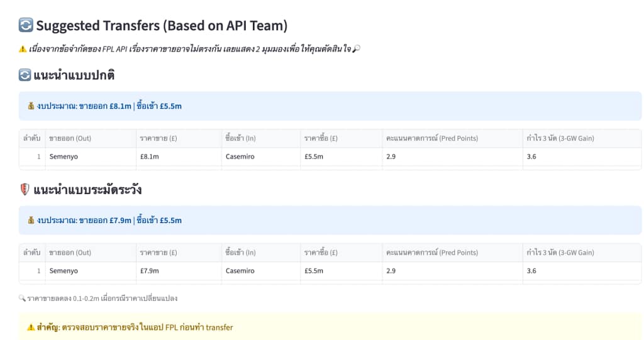
Task: Click the warning icon before the FPL API notice
Action: [23, 49]
